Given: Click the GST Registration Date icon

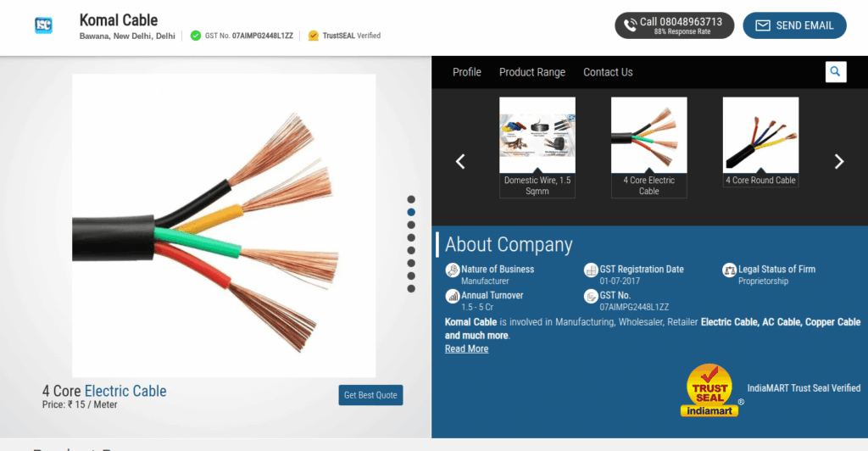Looking at the screenshot, I should [592, 270].
